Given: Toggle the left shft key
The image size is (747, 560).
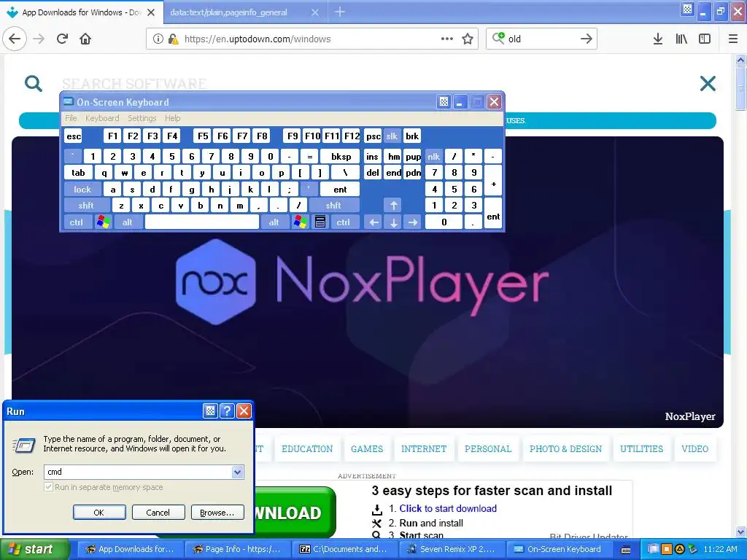Looking at the screenshot, I should 86,205.
